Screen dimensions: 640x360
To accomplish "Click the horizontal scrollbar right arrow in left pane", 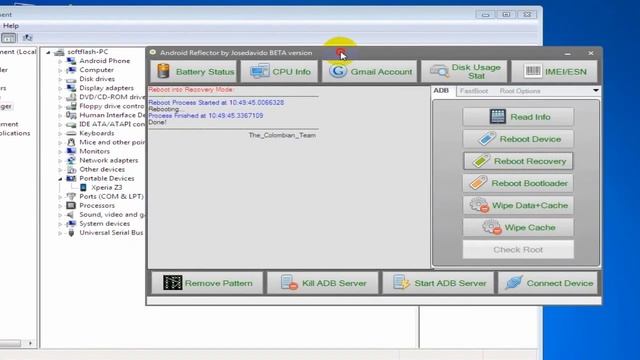I will click(30, 343).
